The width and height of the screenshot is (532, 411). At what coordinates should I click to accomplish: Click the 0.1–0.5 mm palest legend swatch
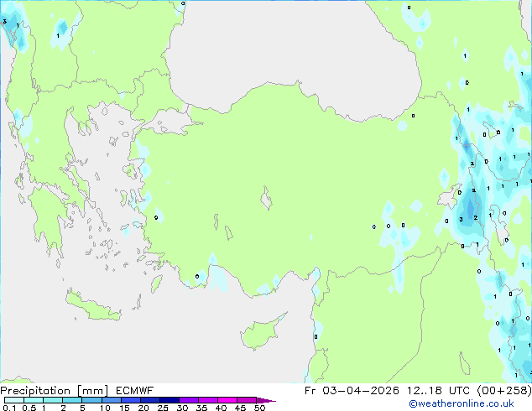14,400
